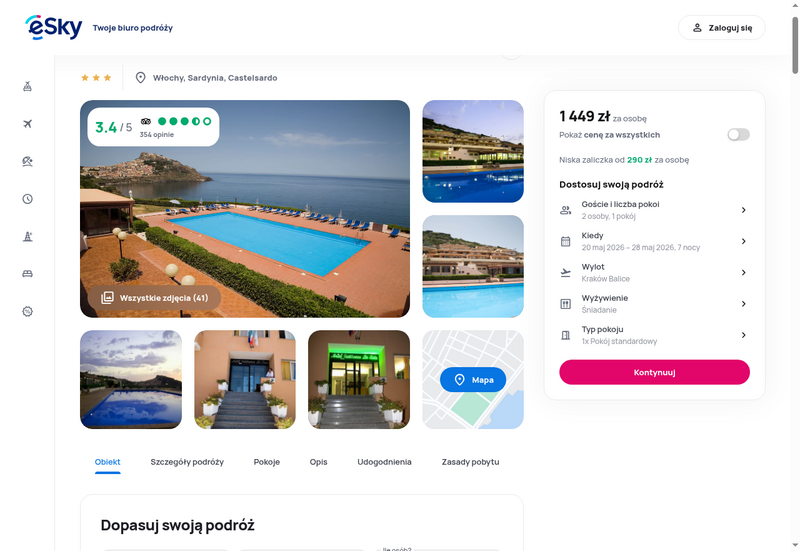Viewport: 800px width, 551px height.
Task: Click the location pin next to Castelsardo
Action: [x=140, y=77]
